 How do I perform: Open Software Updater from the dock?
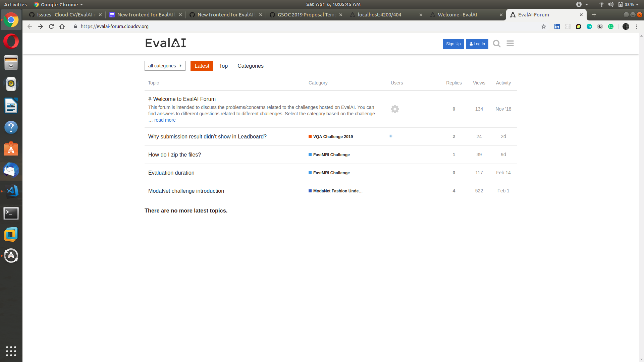[x=11, y=256]
